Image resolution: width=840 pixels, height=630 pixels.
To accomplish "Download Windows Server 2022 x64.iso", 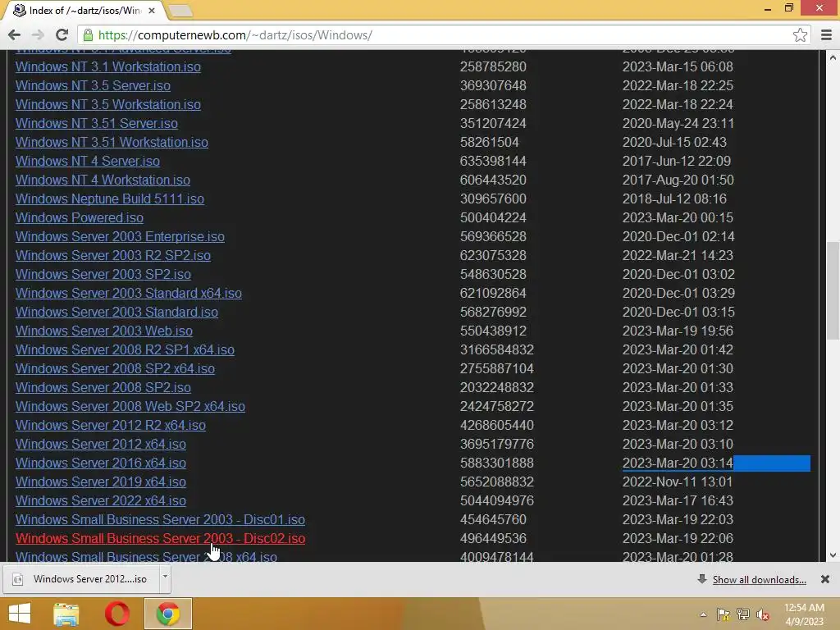I will (101, 500).
